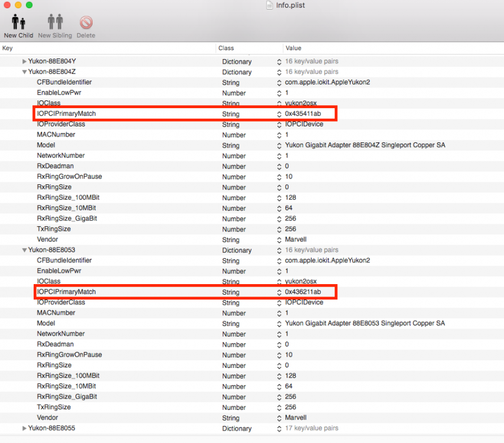Open class popup for 88E8053 Model row
Image resolution: width=504 pixels, height=443 pixels.
(279, 324)
